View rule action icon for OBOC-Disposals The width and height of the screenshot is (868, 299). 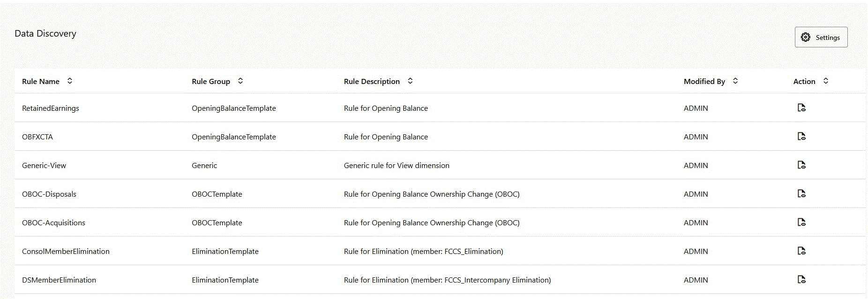[x=801, y=193]
